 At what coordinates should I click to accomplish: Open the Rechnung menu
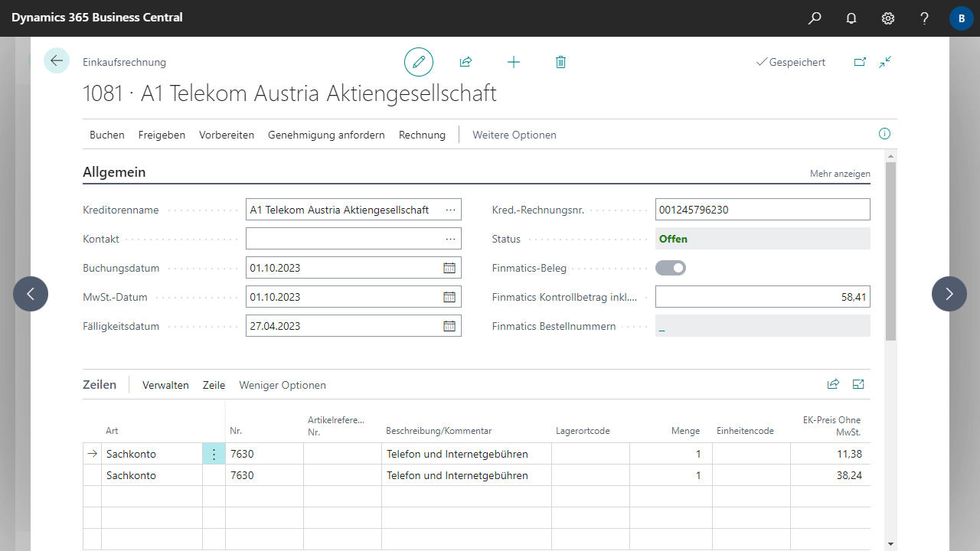(422, 135)
